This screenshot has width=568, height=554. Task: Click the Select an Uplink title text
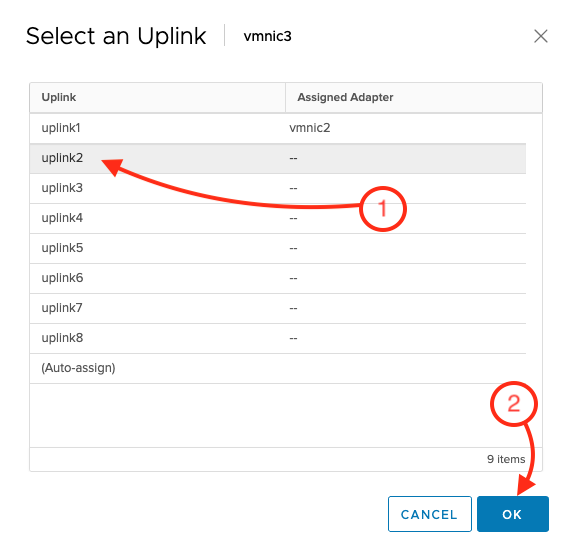tap(116, 36)
